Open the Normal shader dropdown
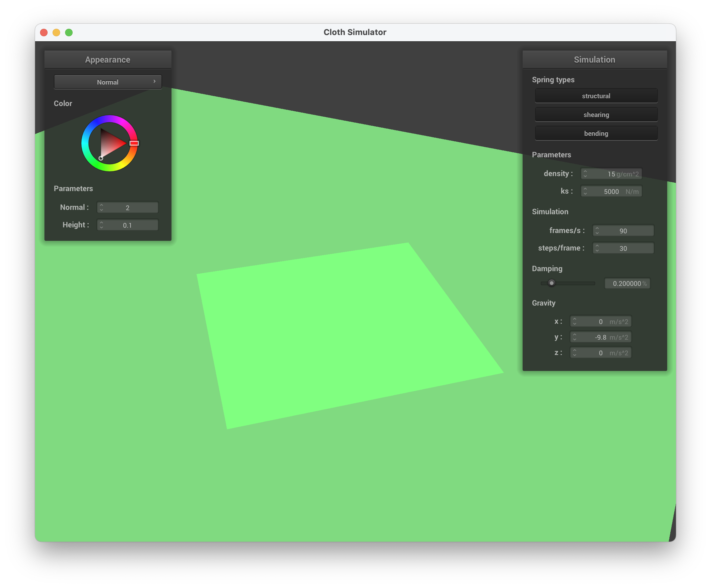The image size is (711, 588). pyautogui.click(x=108, y=82)
